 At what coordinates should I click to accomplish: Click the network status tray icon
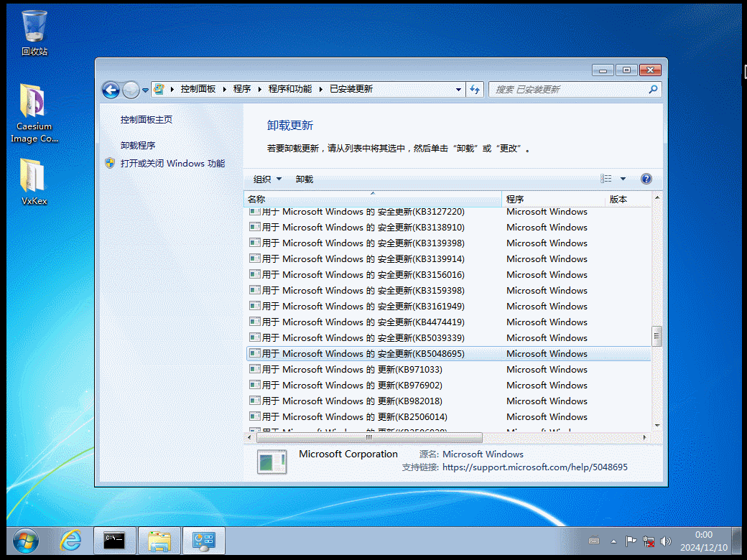[x=649, y=541]
